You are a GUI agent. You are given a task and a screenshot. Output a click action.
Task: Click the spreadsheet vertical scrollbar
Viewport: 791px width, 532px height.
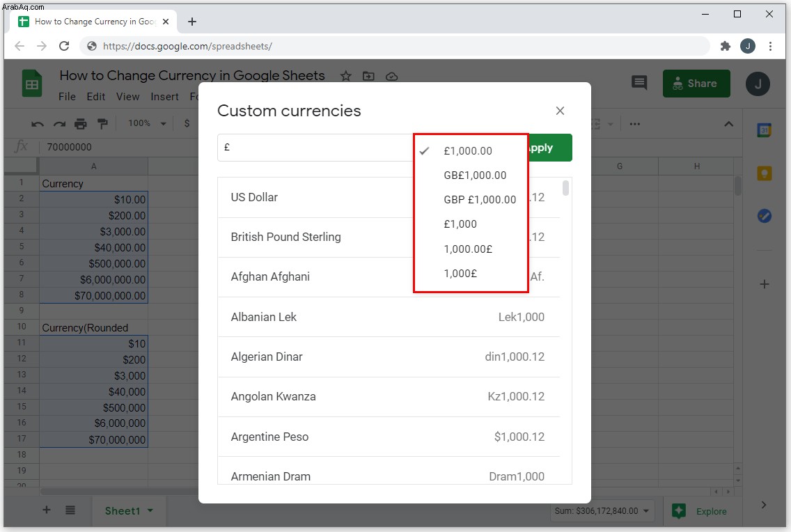pos(738,185)
